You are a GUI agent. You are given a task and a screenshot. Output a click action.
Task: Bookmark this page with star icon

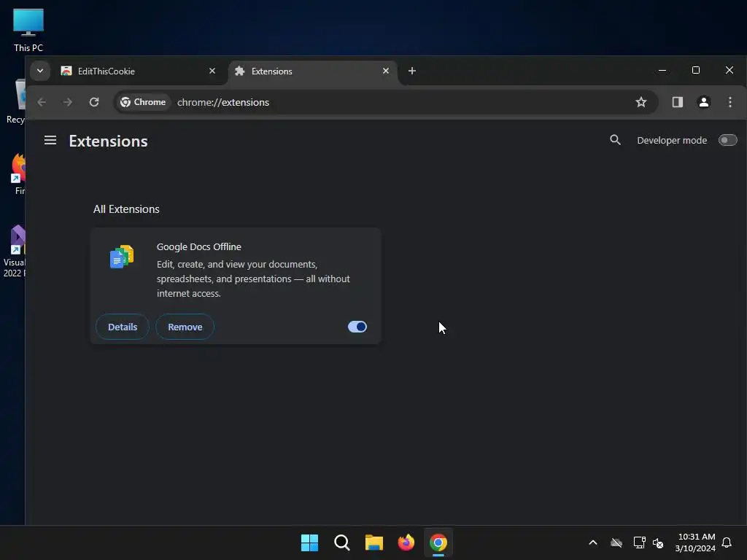pyautogui.click(x=641, y=102)
